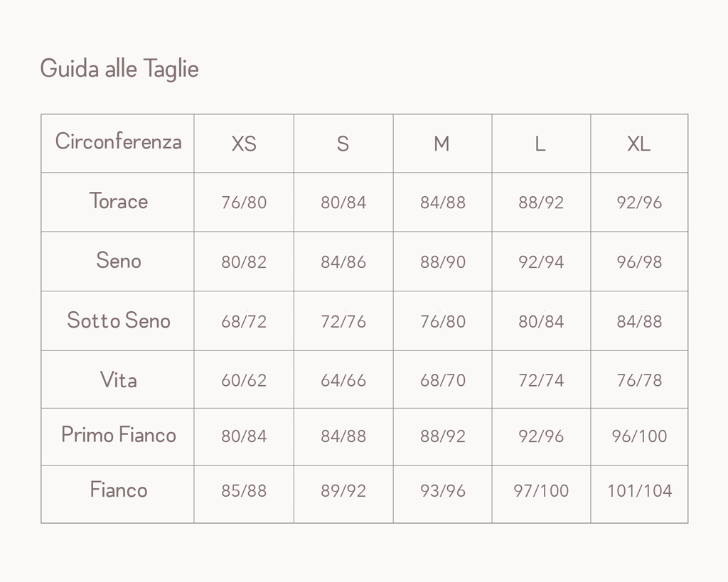
Task: Click the Seno row label
Action: coord(118,260)
